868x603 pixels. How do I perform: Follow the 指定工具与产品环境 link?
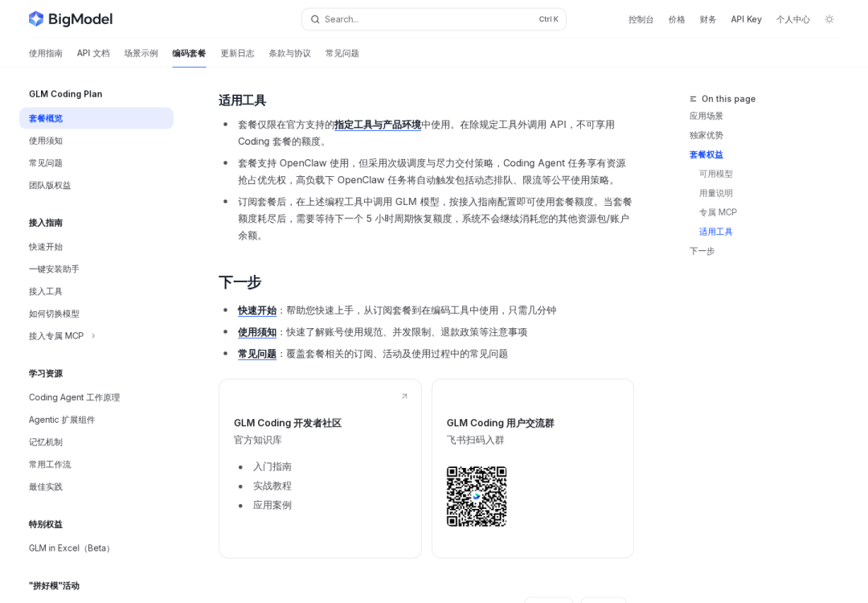click(x=378, y=125)
